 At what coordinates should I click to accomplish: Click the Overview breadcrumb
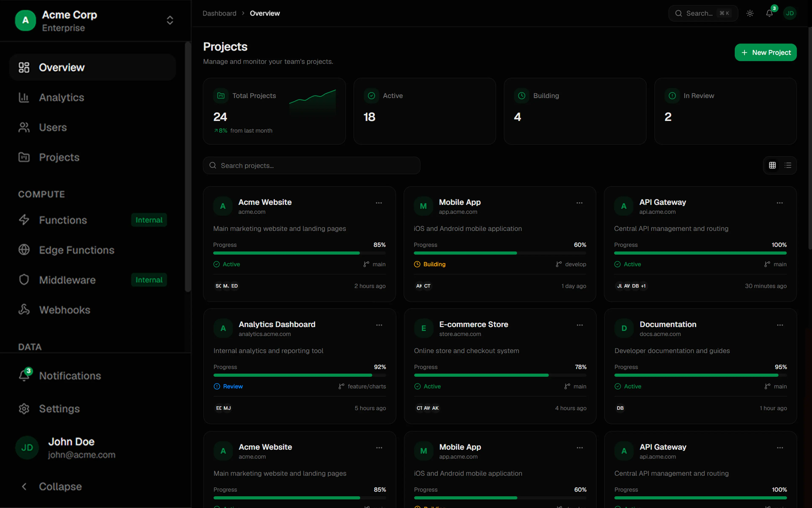click(265, 13)
